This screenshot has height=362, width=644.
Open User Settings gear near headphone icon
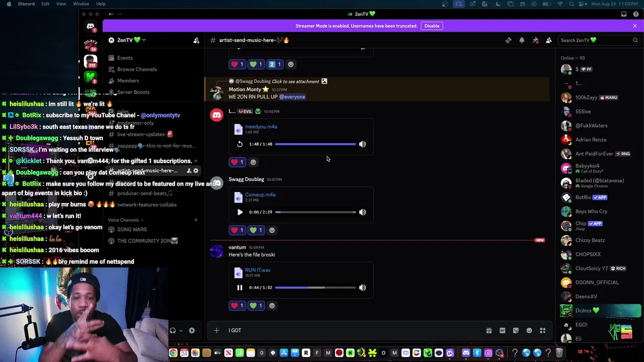(192, 330)
